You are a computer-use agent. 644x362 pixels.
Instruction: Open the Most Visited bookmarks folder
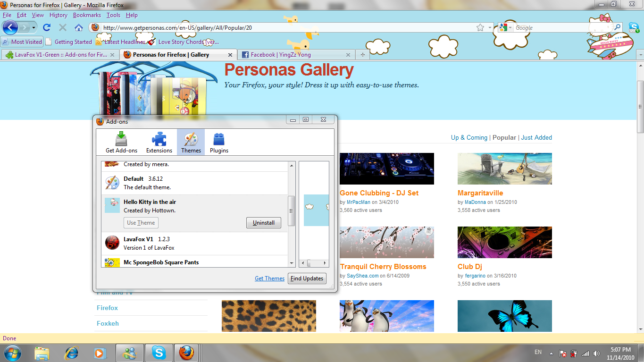[22, 42]
